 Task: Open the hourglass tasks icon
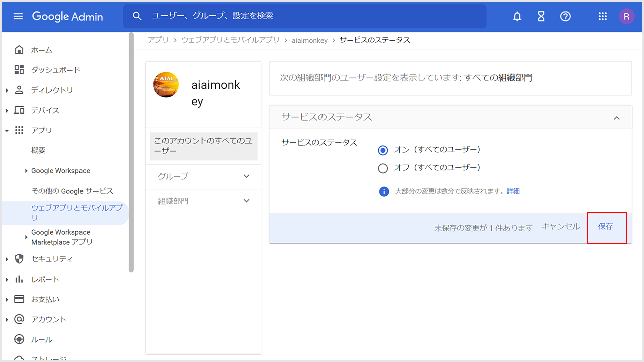point(541,16)
